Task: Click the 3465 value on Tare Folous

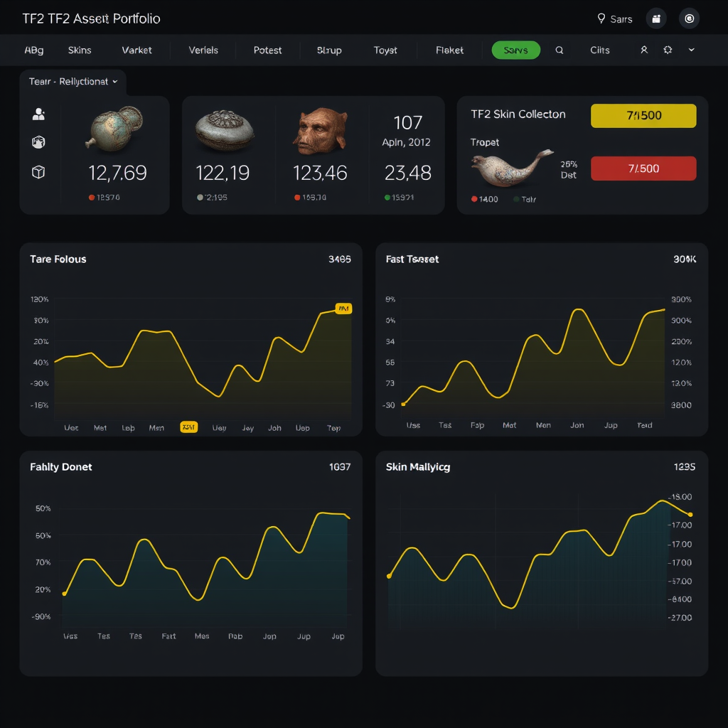Action: [339, 259]
